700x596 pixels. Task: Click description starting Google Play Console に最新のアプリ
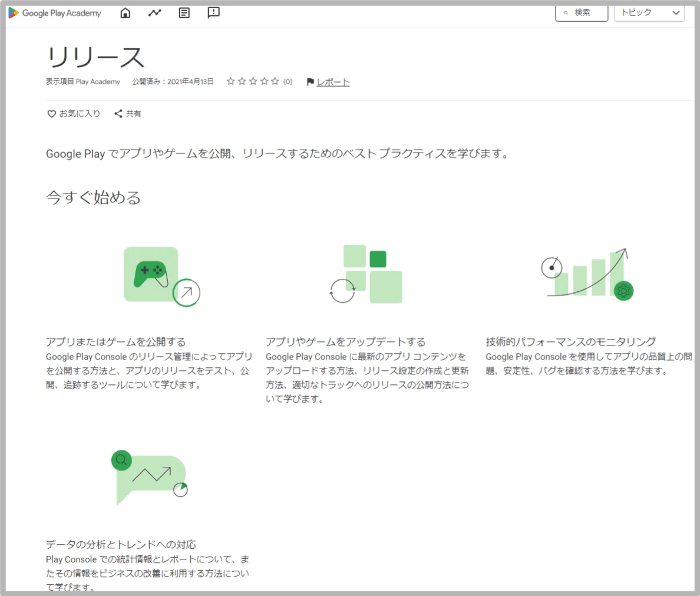click(x=367, y=377)
